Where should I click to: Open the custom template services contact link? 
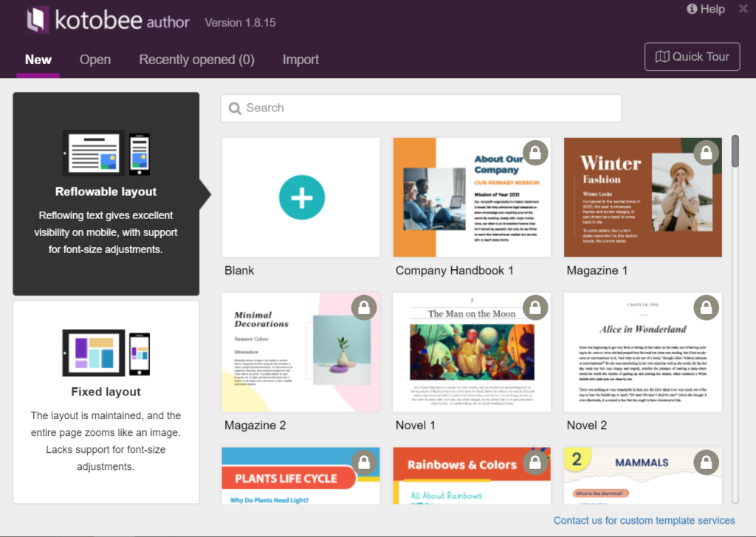[643, 520]
